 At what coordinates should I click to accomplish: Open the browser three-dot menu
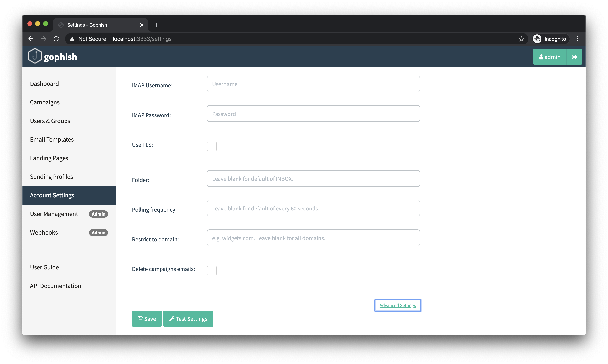pyautogui.click(x=577, y=39)
